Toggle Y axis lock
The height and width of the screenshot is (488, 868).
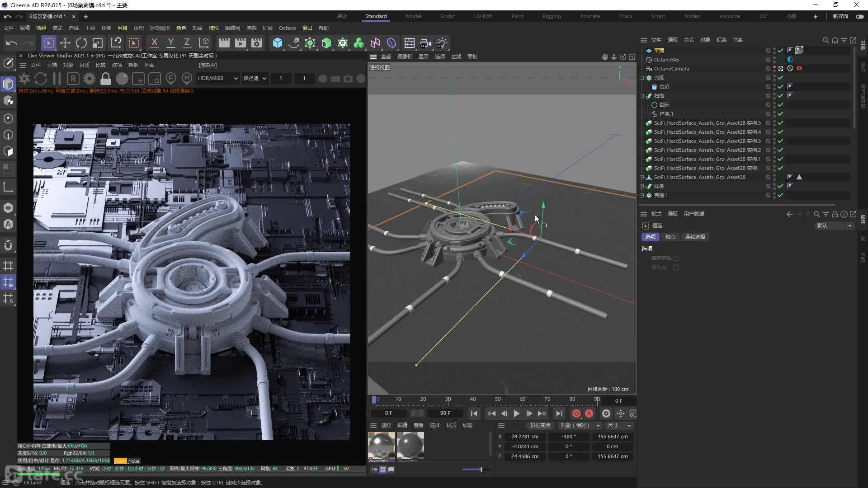coord(170,43)
